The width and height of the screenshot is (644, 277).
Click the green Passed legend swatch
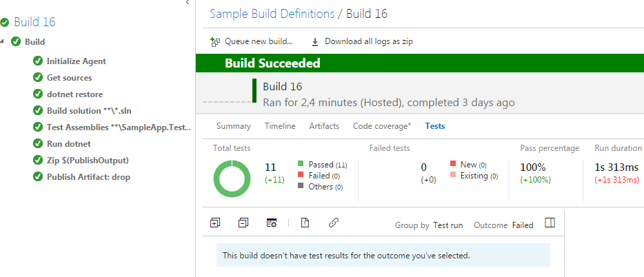click(x=301, y=164)
